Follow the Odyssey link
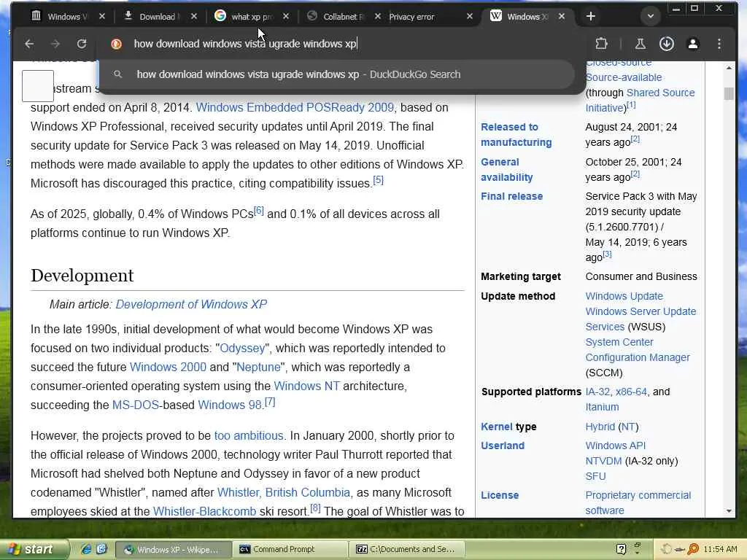This screenshot has height=560, width=747. [x=242, y=348]
